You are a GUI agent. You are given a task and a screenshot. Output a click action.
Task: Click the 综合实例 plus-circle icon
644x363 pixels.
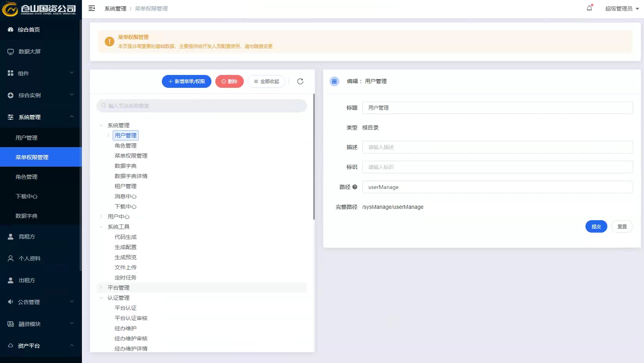(11, 95)
